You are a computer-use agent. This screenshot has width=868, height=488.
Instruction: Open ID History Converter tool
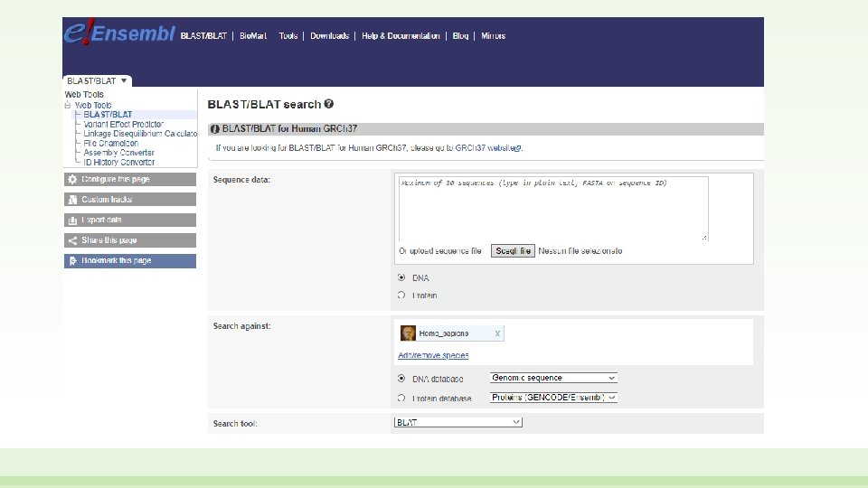coord(119,162)
